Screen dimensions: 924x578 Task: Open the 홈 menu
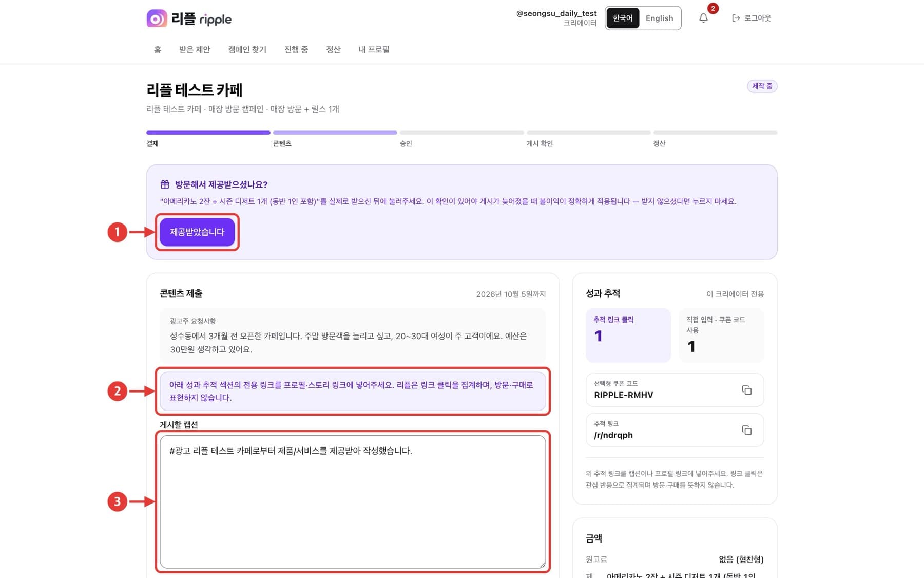point(158,49)
